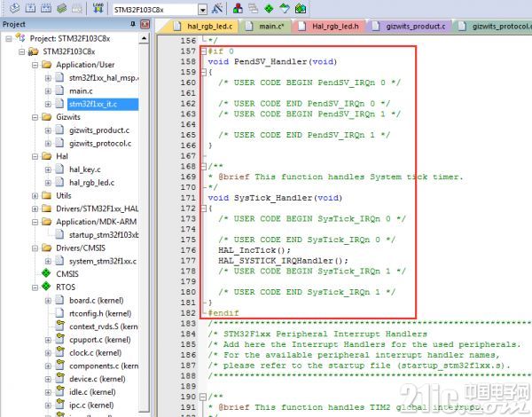The width and height of the screenshot is (532, 417).
Task: Pin the Project panel with autohide pushpin
Action: pyautogui.click(x=133, y=24)
